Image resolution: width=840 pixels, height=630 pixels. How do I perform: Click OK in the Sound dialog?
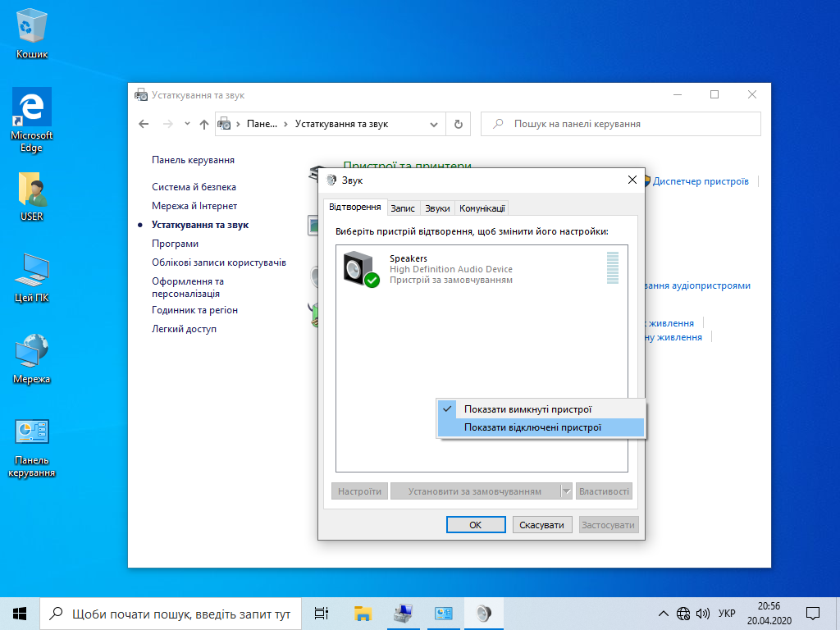tap(476, 525)
